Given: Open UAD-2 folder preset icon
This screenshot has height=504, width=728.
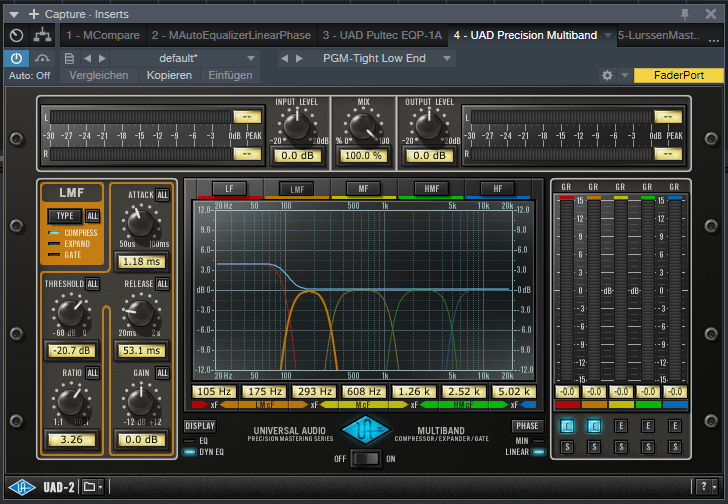Looking at the screenshot, I should click(x=89, y=487).
